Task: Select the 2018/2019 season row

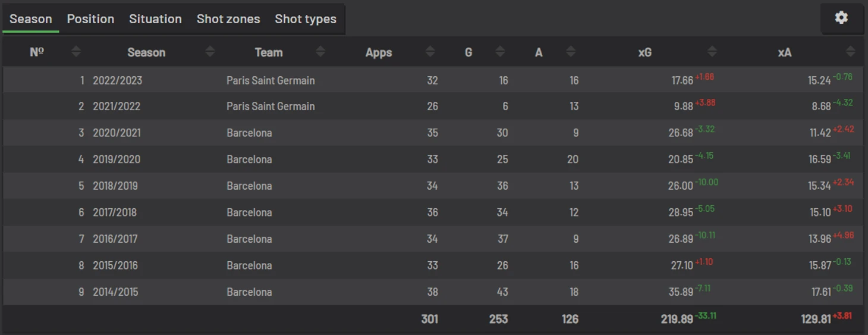Action: point(433,186)
